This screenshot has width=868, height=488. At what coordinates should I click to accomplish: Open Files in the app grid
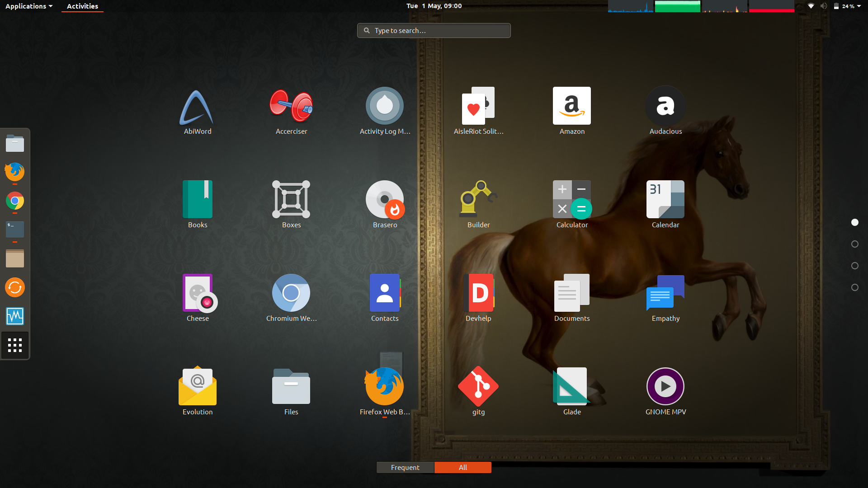(291, 392)
